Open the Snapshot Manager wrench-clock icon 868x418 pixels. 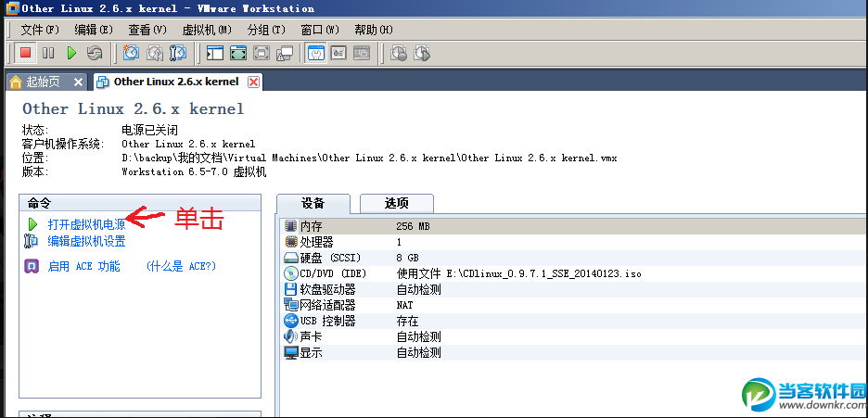[x=178, y=53]
